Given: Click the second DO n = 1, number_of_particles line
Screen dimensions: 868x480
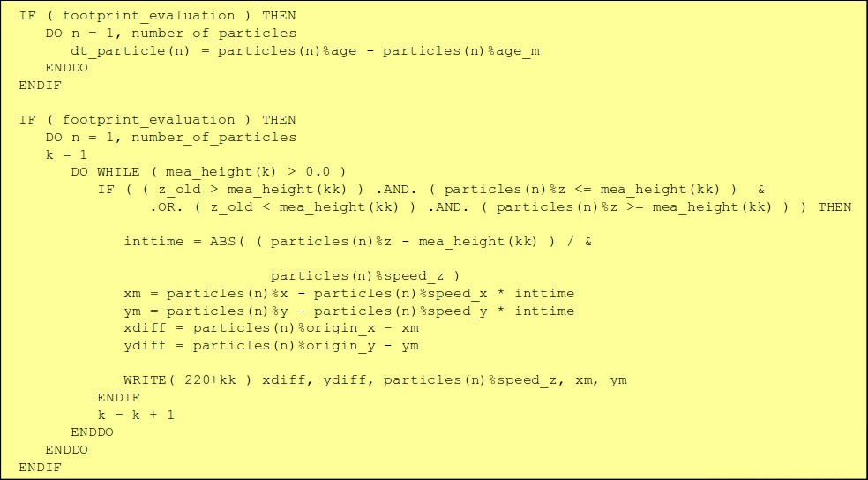Looking at the screenshot, I should 171,138.
